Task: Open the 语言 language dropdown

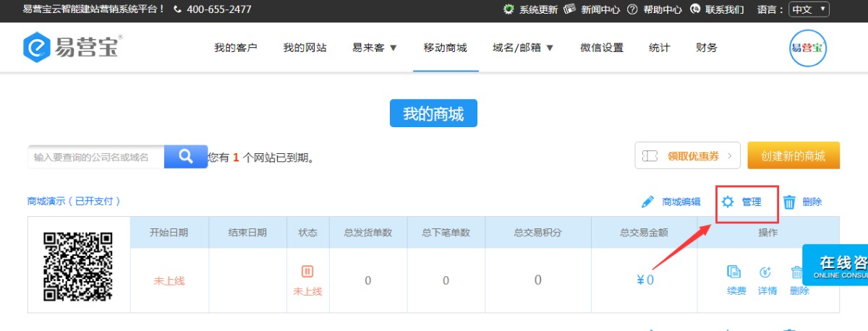Action: [x=809, y=9]
